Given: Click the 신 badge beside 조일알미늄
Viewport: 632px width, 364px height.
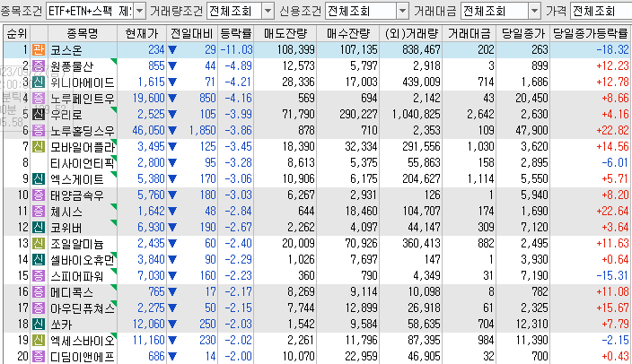Looking at the screenshot, I should pos(39,244).
